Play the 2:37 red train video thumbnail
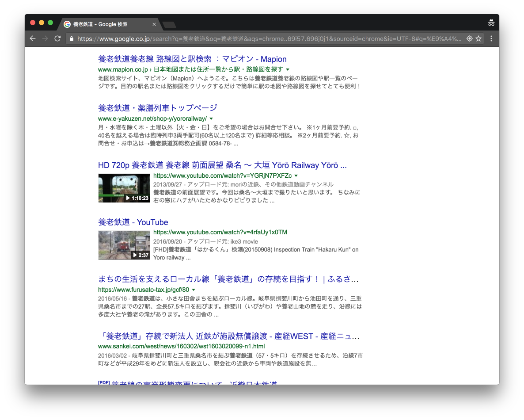The height and width of the screenshot is (420, 524). coord(124,245)
